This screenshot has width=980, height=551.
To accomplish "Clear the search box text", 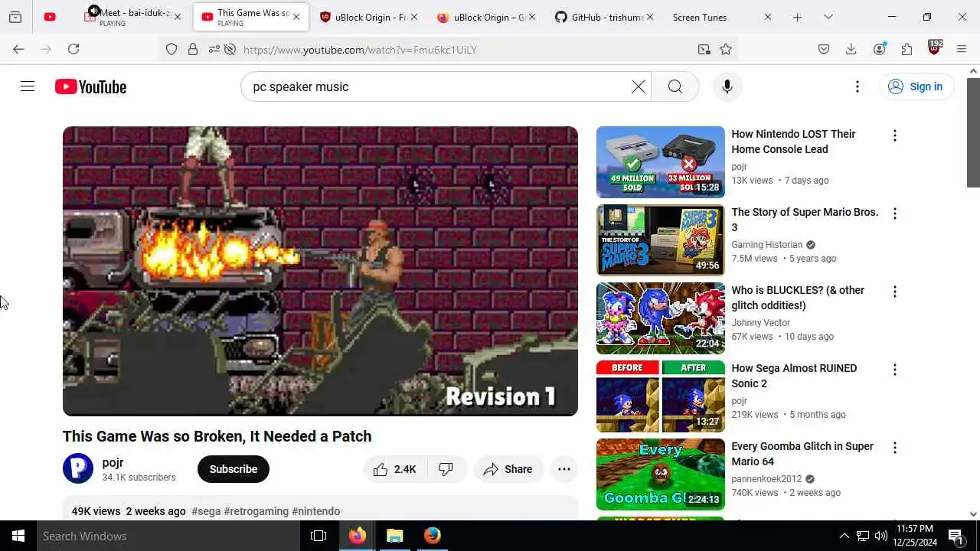I will tap(638, 86).
